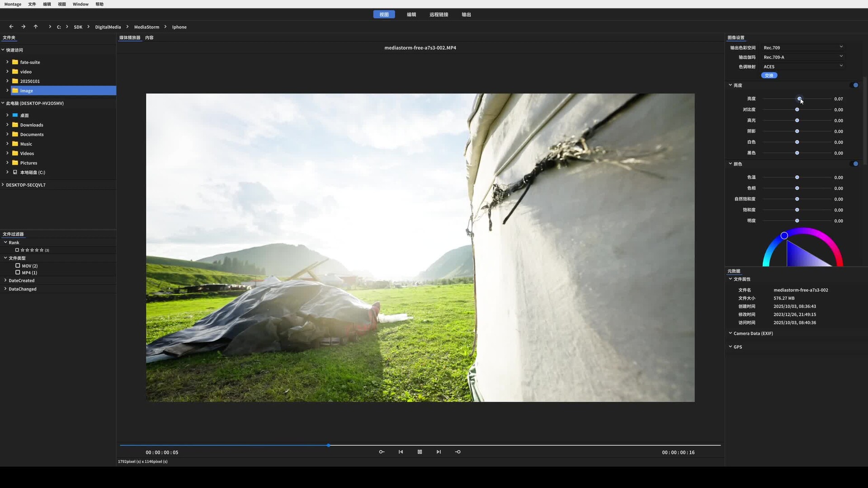Set the out-point marker
The width and height of the screenshot is (868, 488).
(x=458, y=452)
